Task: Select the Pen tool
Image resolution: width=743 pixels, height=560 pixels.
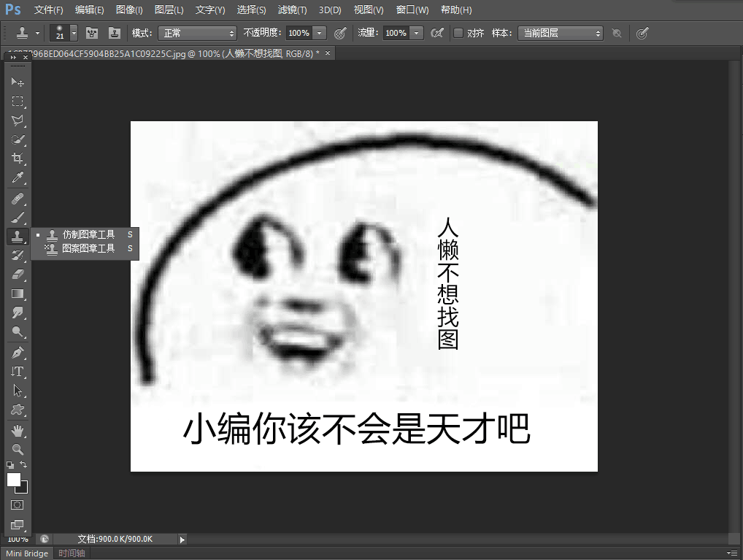Action: [18, 353]
